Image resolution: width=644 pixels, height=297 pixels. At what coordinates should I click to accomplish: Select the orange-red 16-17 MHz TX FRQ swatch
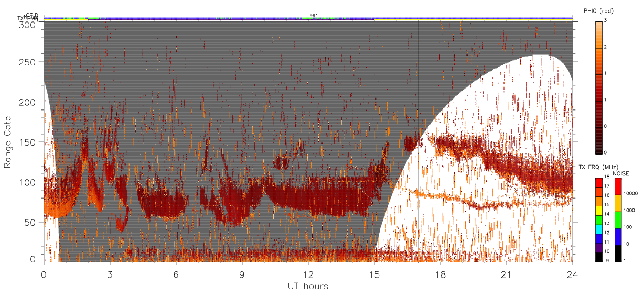coord(599,192)
